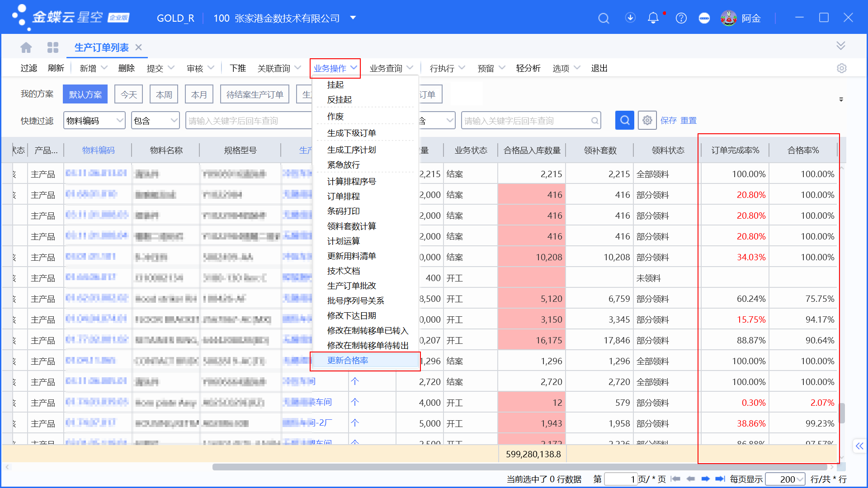
Task: Apply 今天 filter scheme
Action: tap(129, 94)
